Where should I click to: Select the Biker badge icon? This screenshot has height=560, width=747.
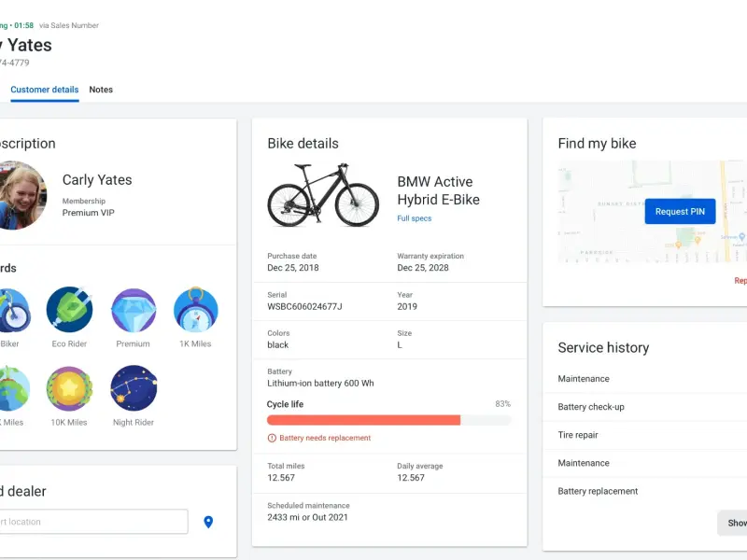(x=14, y=310)
